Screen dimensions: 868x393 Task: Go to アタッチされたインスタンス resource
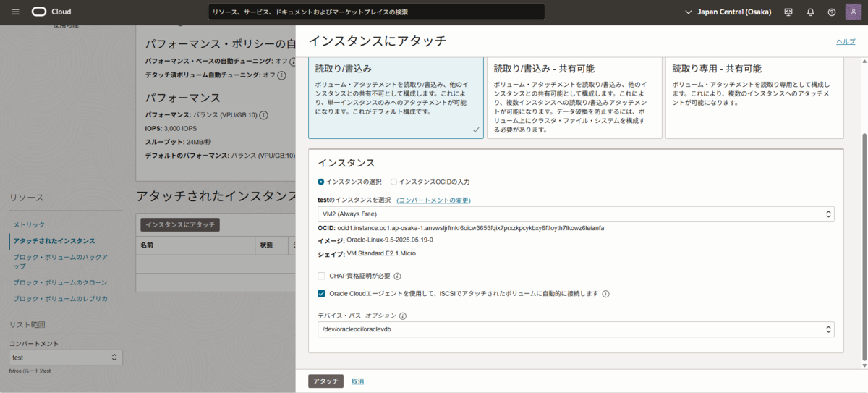point(54,240)
